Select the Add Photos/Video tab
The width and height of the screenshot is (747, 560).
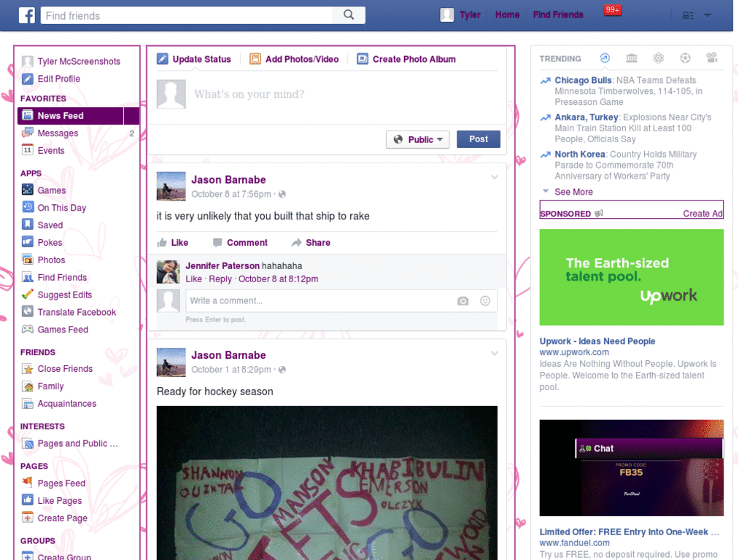click(x=294, y=59)
